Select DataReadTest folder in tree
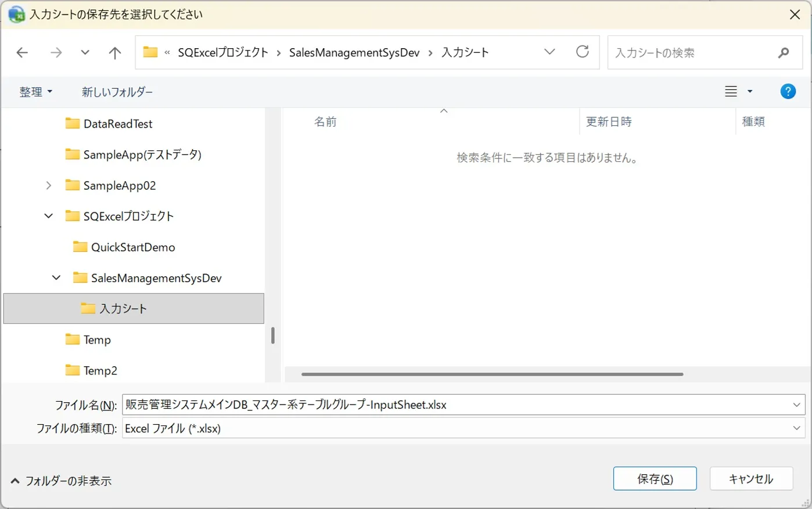 click(118, 124)
